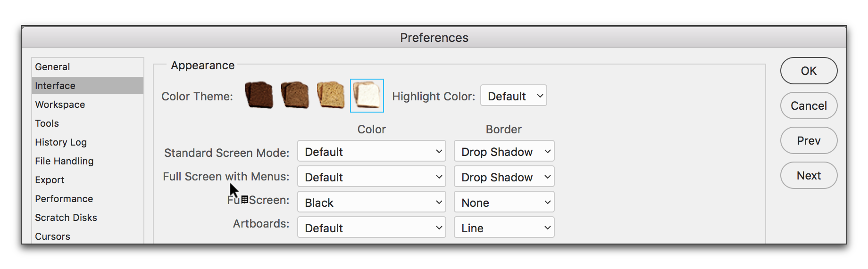Change Full Screen with Menus border setting
This screenshot has height=269, width=868.
coord(504,177)
